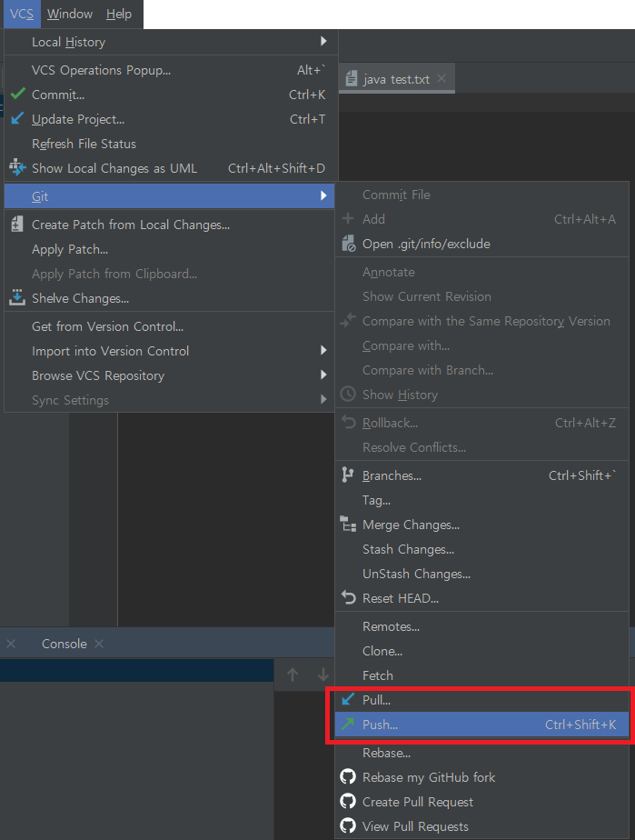Expand the Git submenu arrow
Viewport: 635px width, 840px height.
coord(323,195)
